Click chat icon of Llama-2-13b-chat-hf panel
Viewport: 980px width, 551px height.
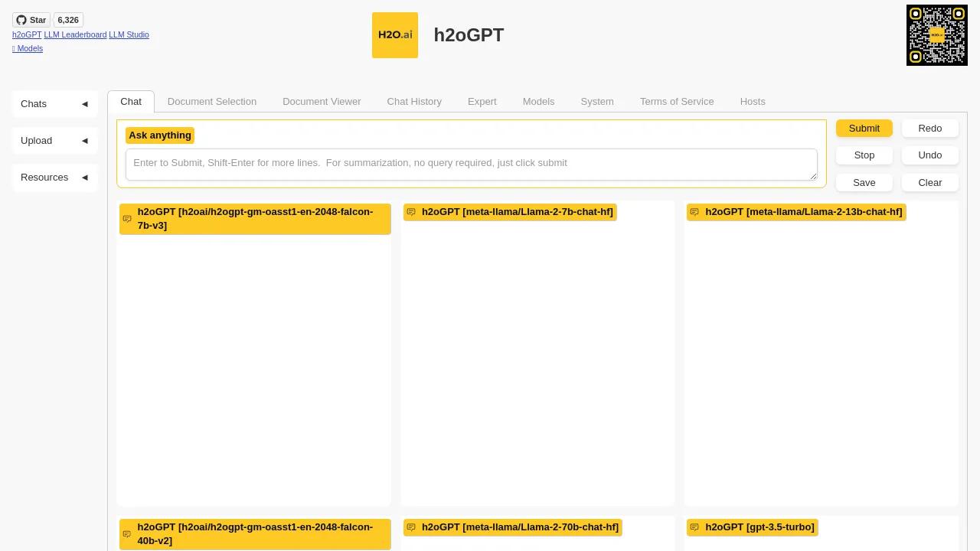[x=694, y=212]
